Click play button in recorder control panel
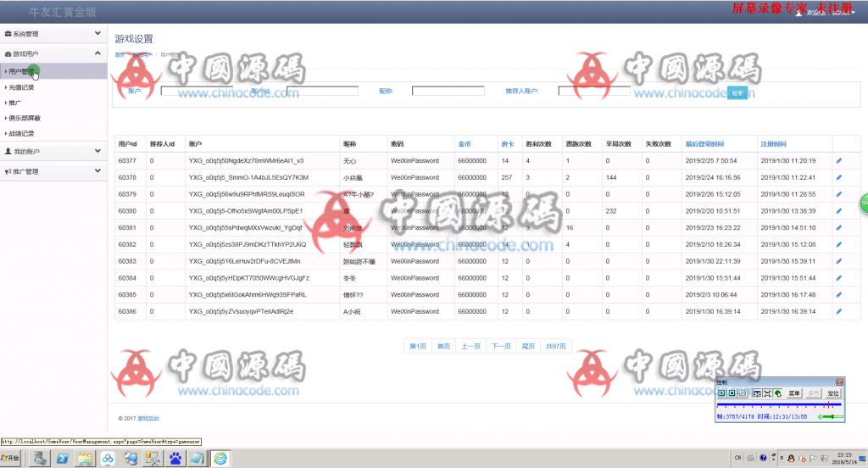Viewport: 868px width, 468px height. (x=722, y=393)
